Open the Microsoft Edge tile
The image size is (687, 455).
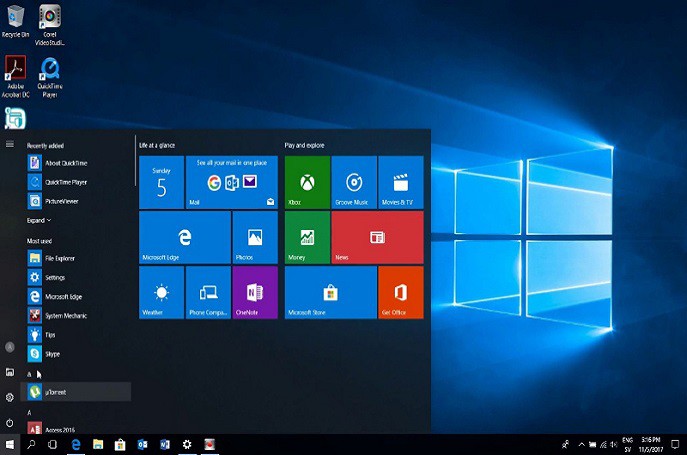pos(185,237)
